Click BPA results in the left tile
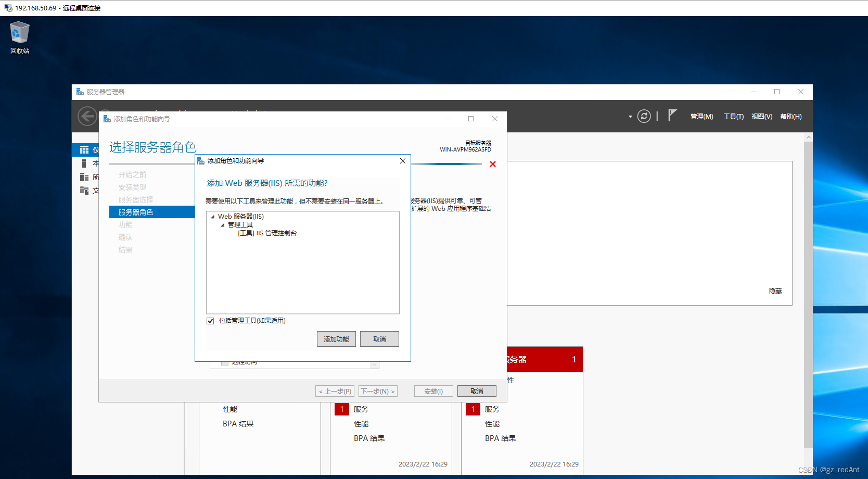Viewport: 868px width, 479px height. pyautogui.click(x=238, y=424)
